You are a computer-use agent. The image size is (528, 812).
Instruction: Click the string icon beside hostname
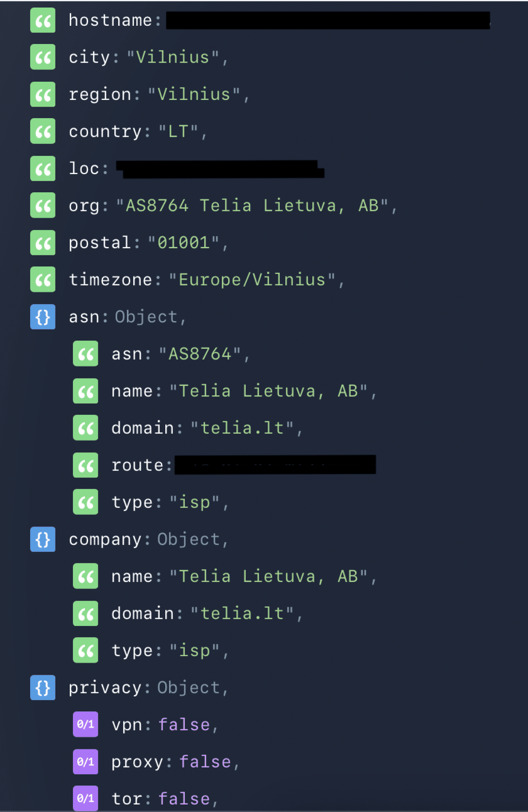(x=43, y=20)
